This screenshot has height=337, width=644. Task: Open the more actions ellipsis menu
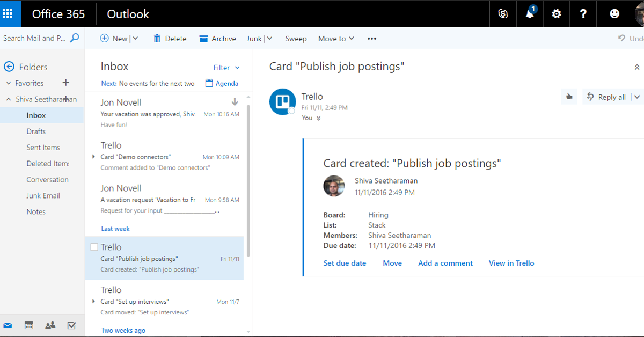coord(372,39)
